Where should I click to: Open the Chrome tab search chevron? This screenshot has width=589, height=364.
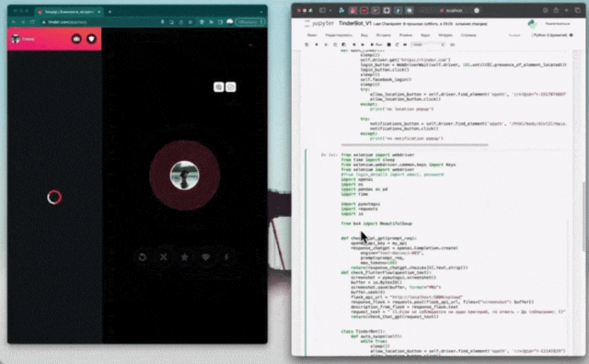pyautogui.click(x=261, y=12)
